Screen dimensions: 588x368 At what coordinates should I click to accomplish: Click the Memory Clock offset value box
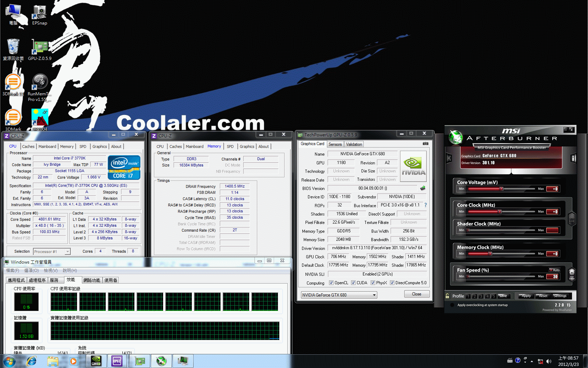click(553, 254)
